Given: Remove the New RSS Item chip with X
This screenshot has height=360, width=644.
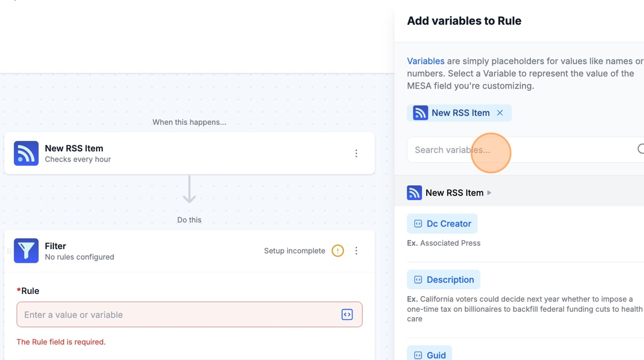Looking at the screenshot, I should click(x=500, y=113).
